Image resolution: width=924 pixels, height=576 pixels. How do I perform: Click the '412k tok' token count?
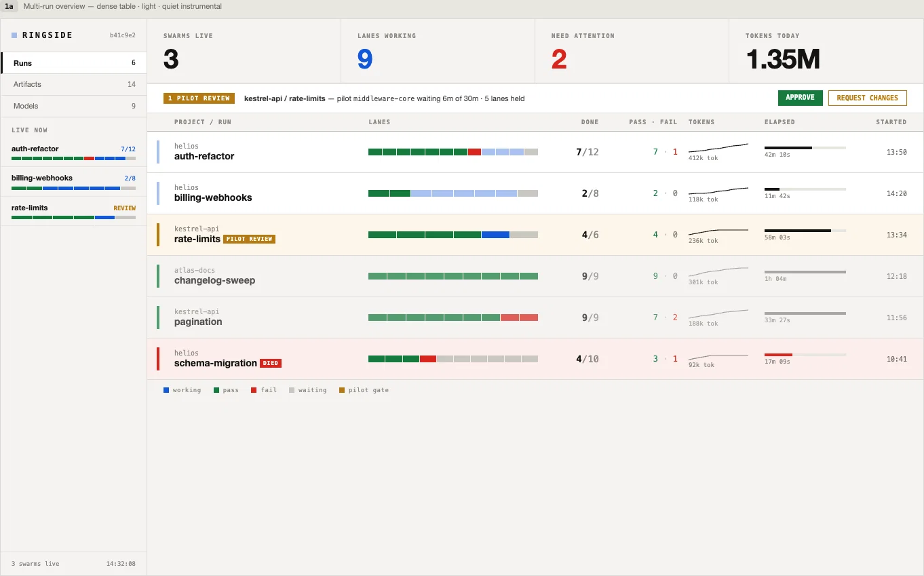(x=703, y=158)
